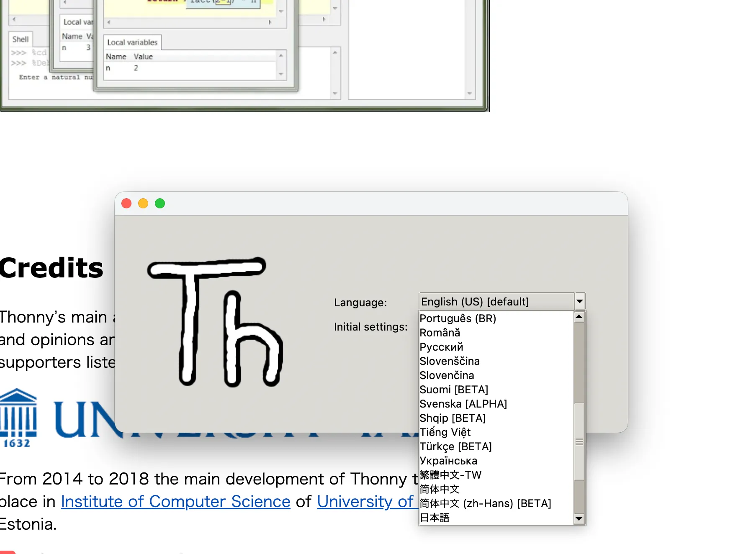
Task: Select Svenska [ALPHA] language option
Action: click(463, 404)
